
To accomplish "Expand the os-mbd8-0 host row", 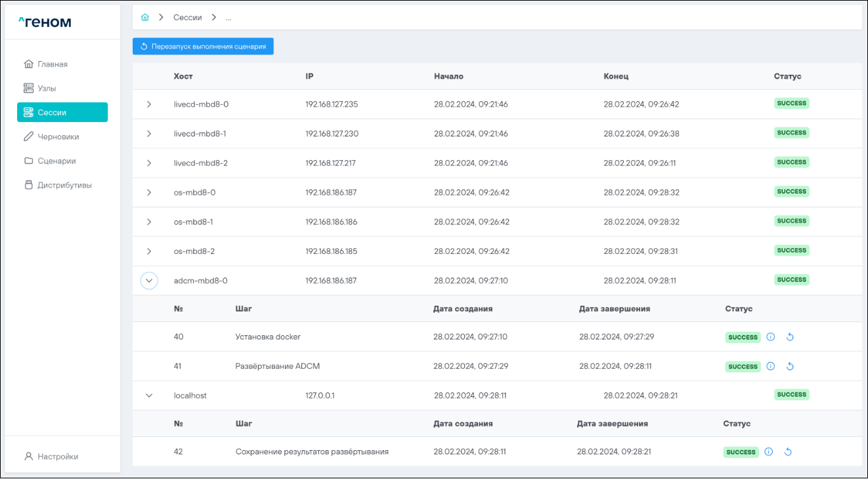I will (x=149, y=192).
